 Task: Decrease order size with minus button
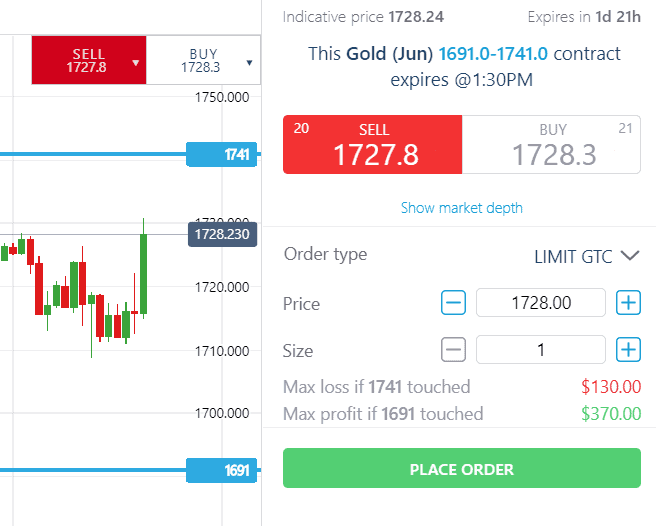click(x=454, y=349)
